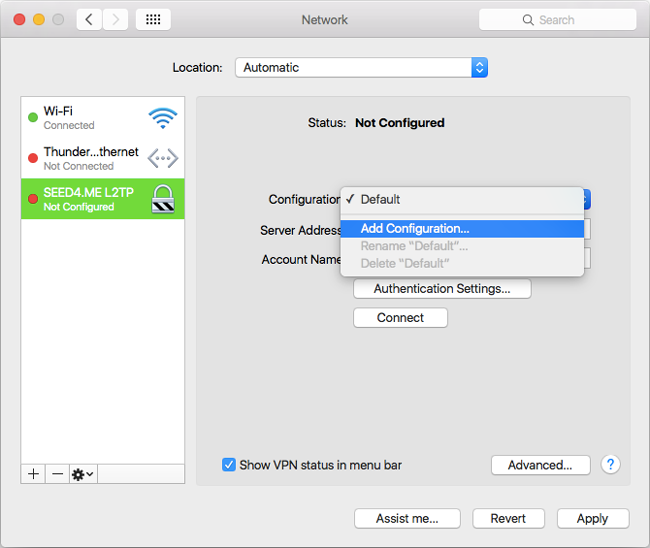Show all preferences grid icon
The width and height of the screenshot is (650, 548).
click(x=152, y=20)
